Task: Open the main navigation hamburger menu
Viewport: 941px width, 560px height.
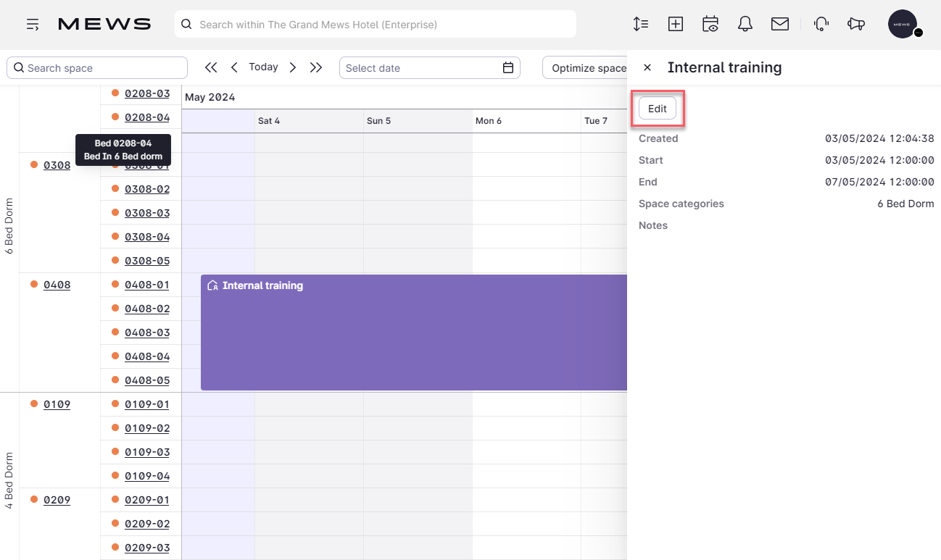Action: [33, 24]
